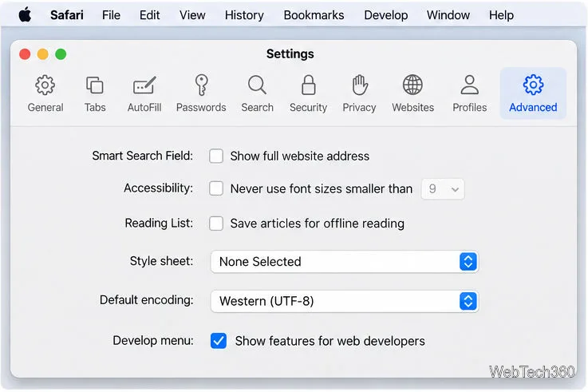The height and width of the screenshot is (392, 588).
Task: Open the Bookmarks menu
Action: tap(314, 15)
